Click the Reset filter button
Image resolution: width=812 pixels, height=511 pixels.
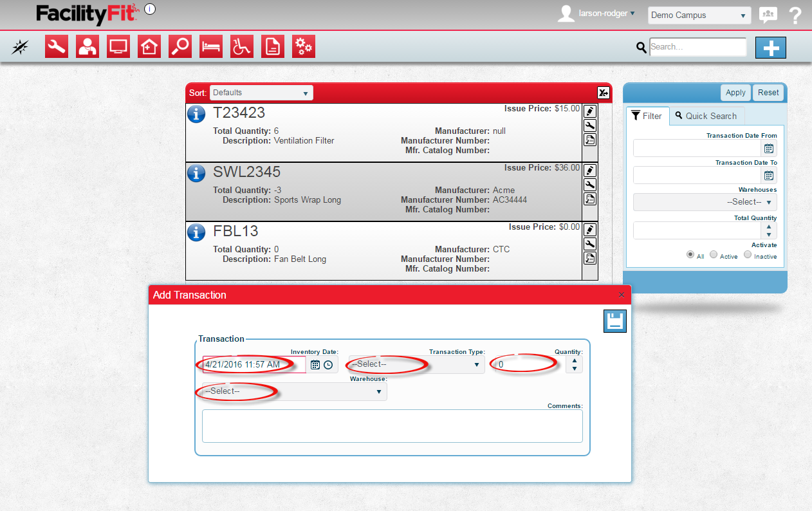[x=768, y=93]
